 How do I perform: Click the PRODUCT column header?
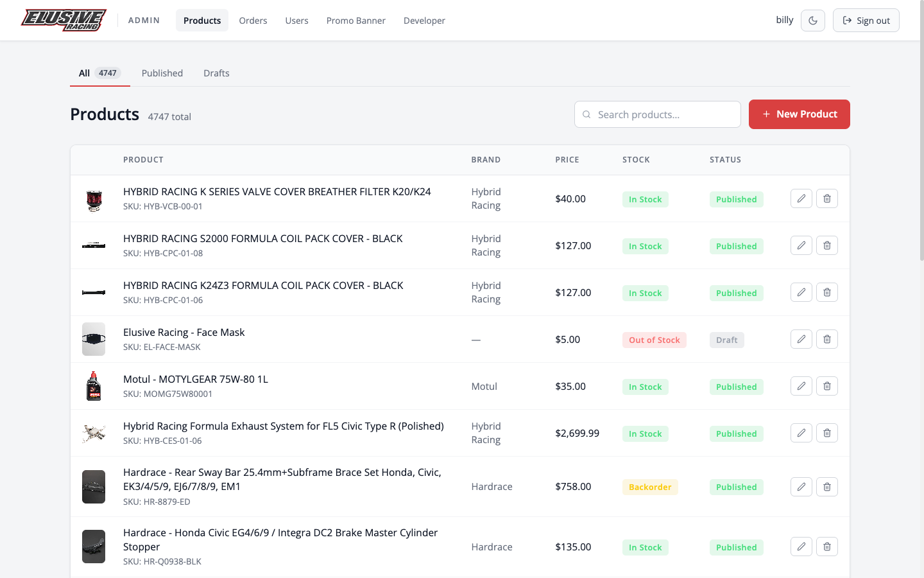(143, 160)
